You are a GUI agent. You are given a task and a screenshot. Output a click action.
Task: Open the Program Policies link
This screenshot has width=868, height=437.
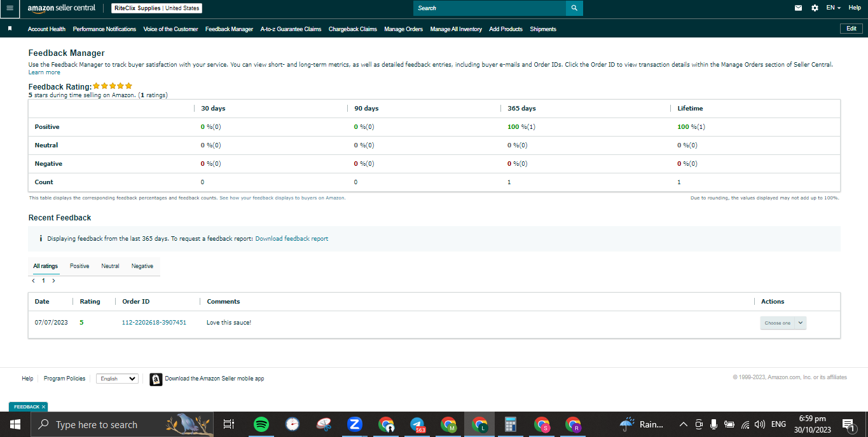(64, 379)
